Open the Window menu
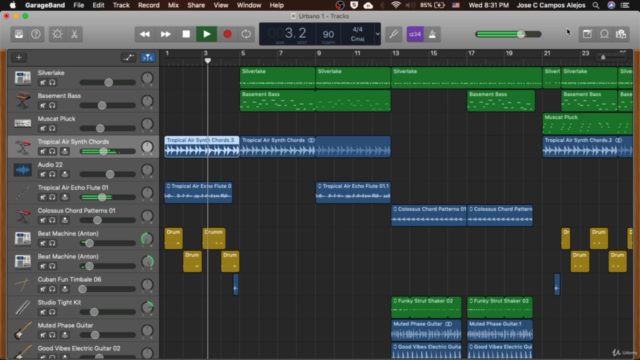Viewport: 640px width, 360px height. coord(249,5)
